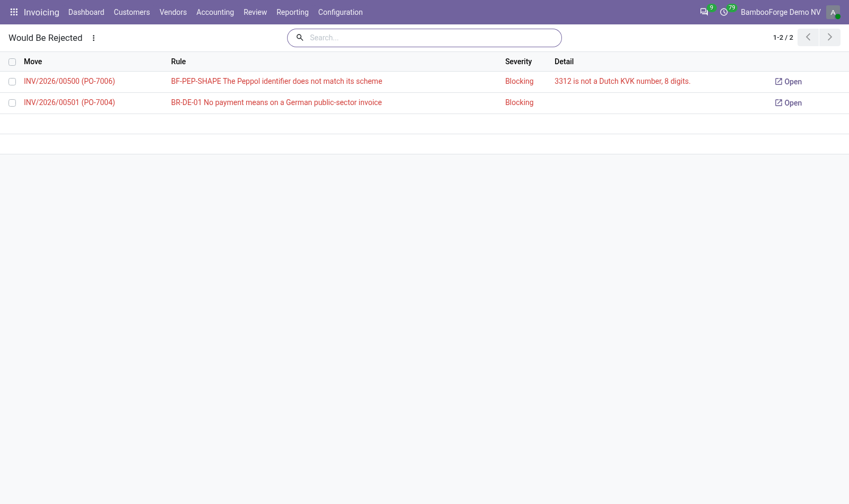Tick checkbox for INV/2026/00500 row
The width and height of the screenshot is (849, 504).
point(12,82)
